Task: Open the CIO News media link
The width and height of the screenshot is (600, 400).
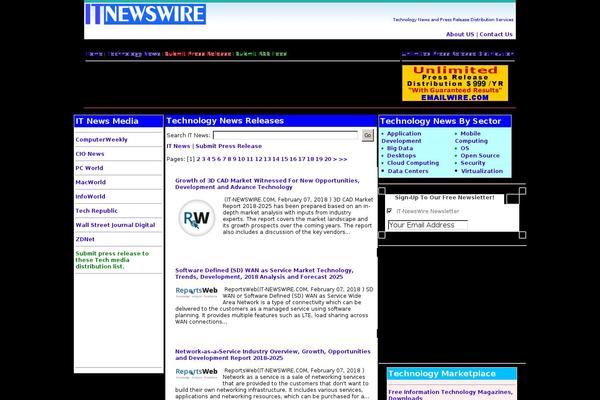Action: (x=90, y=154)
